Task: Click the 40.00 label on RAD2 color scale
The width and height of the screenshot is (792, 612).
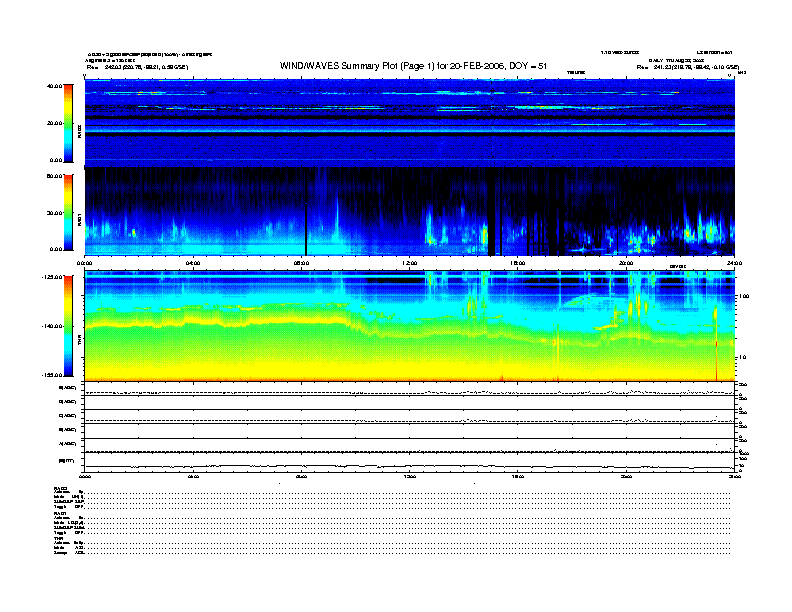Action: pos(55,86)
